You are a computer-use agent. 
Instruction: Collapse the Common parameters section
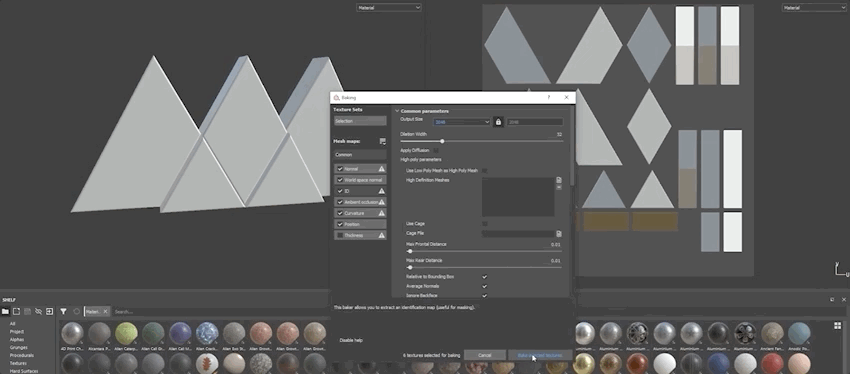coord(397,111)
